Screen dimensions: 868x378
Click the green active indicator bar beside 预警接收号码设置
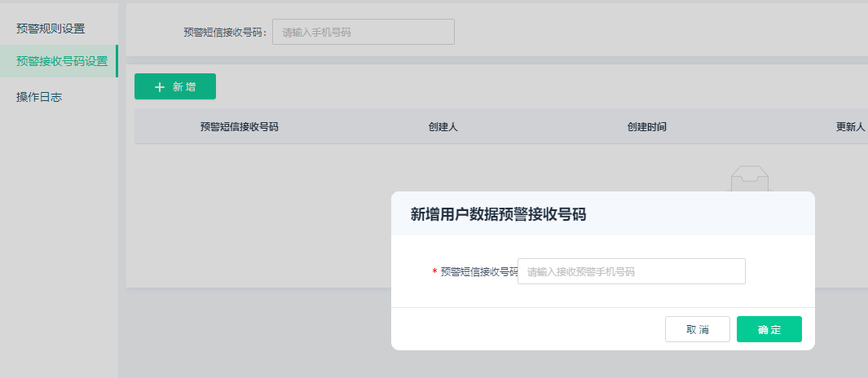point(117,61)
